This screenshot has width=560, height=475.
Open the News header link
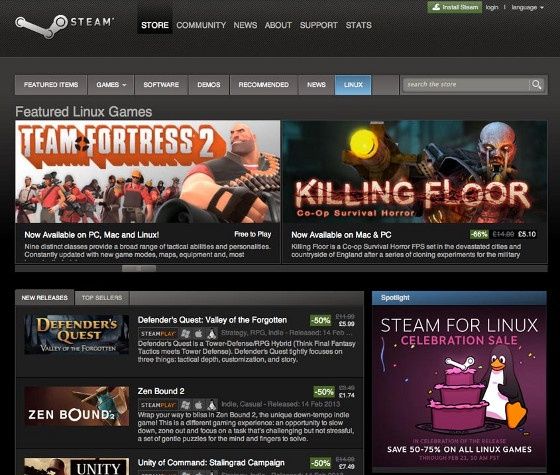(x=245, y=25)
